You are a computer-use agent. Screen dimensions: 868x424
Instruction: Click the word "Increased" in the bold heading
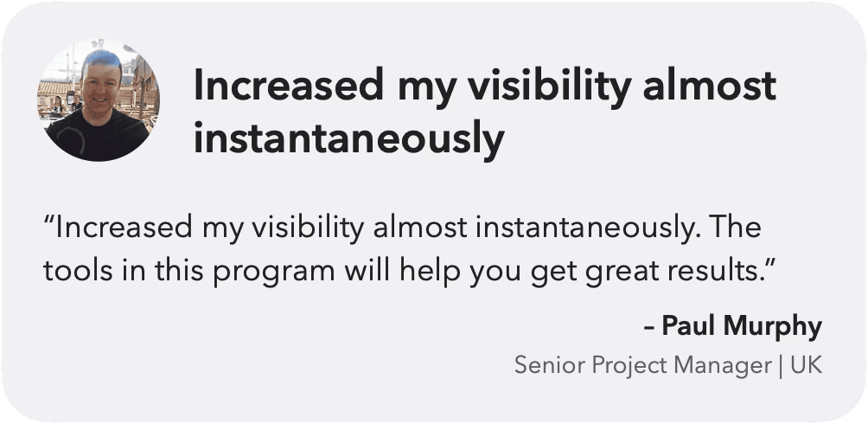tap(288, 85)
